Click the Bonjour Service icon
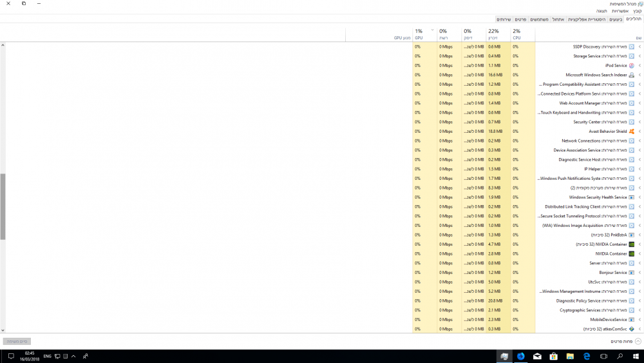This screenshot has height=363, width=644. point(631,273)
